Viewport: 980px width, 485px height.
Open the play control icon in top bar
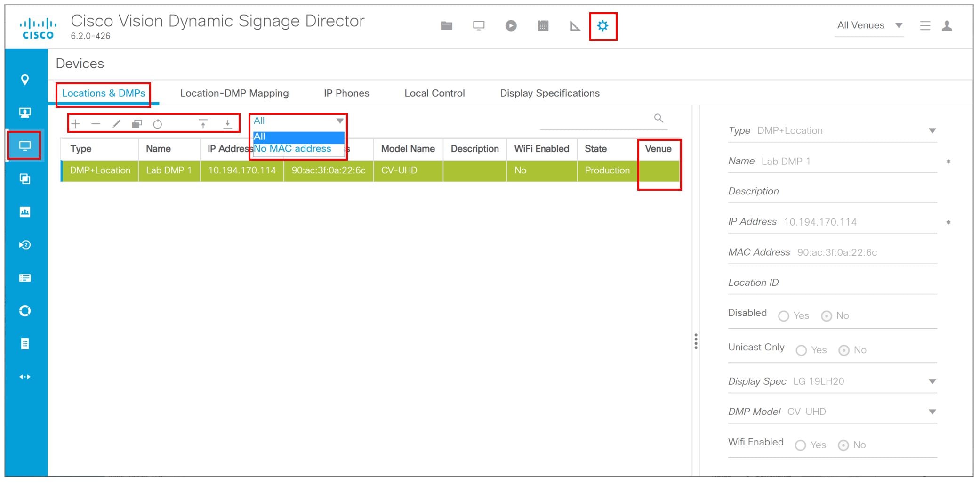[x=511, y=26]
